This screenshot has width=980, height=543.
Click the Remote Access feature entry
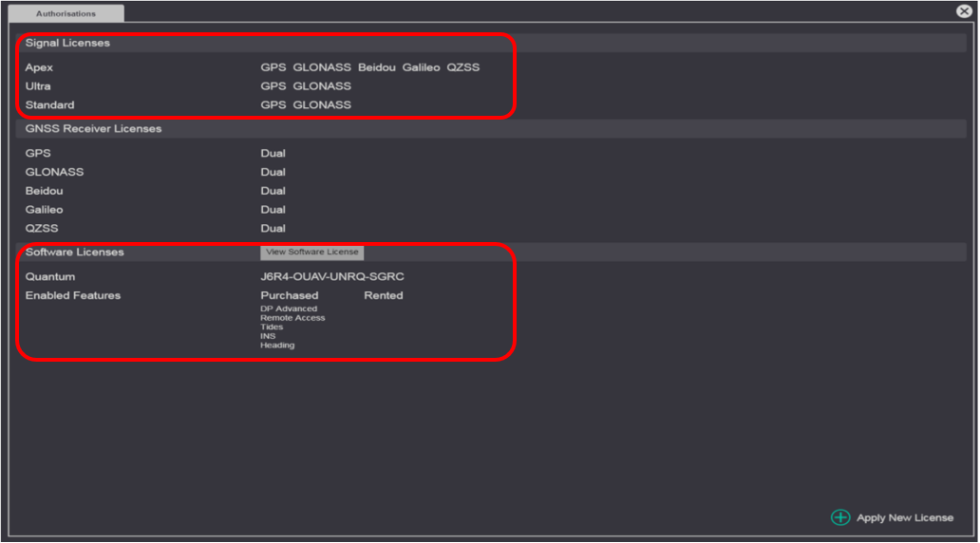(292, 317)
